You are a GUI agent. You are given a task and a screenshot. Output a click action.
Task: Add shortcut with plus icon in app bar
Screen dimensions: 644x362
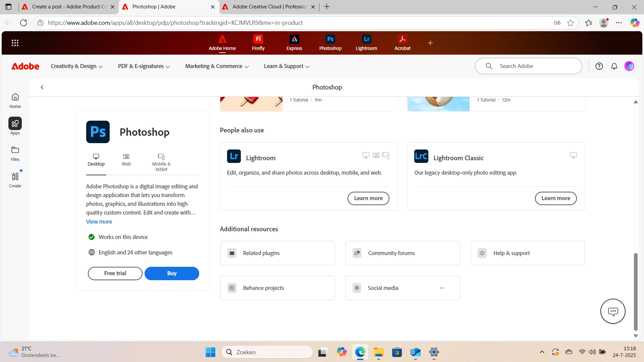[x=430, y=43]
